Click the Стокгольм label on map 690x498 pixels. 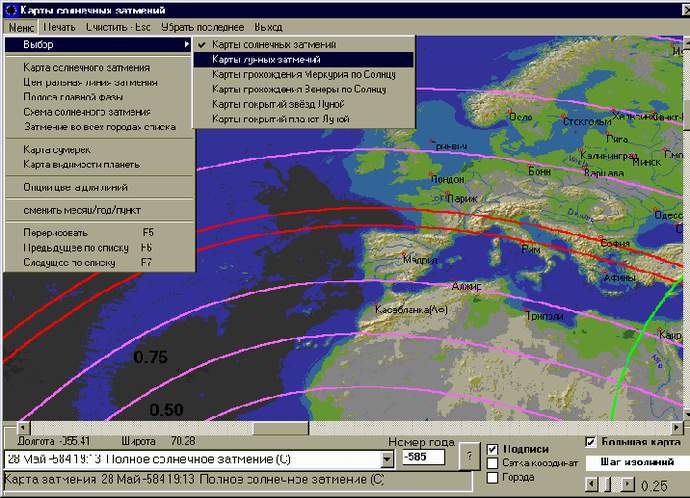tap(587, 121)
